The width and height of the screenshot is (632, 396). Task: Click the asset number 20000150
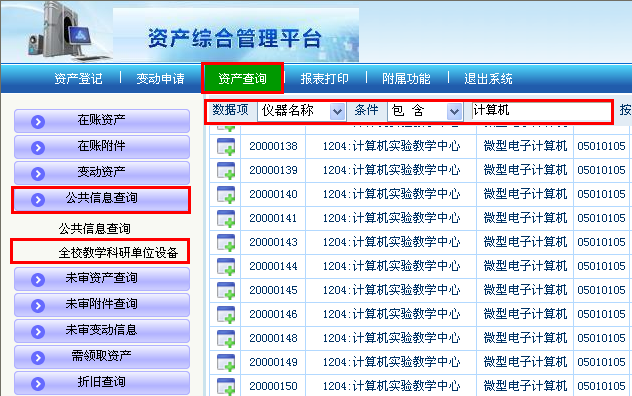[273, 386]
